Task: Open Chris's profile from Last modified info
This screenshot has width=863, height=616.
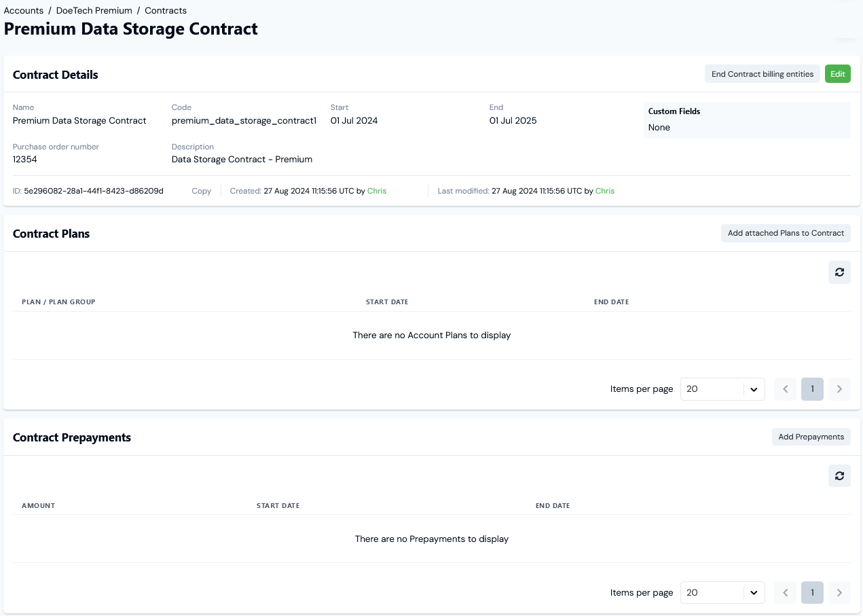Action: click(604, 191)
